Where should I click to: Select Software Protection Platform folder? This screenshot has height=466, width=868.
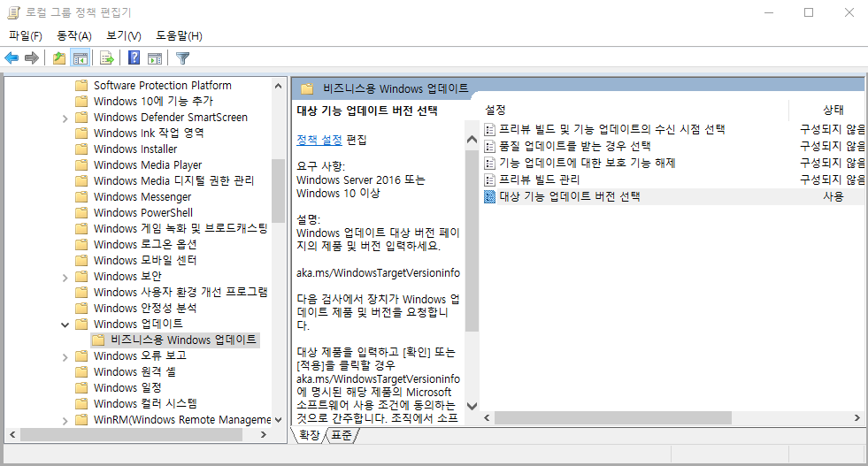[162, 85]
